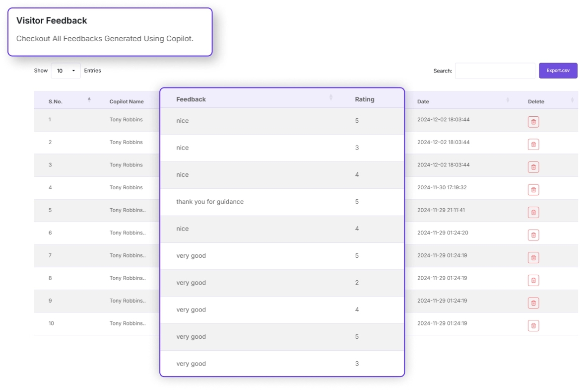Delete feedback row 10 with trash icon

pyautogui.click(x=533, y=325)
